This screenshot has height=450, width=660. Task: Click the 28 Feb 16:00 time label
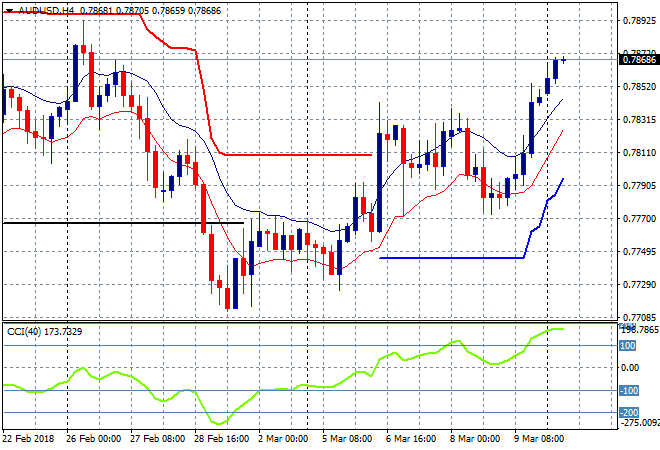tap(221, 439)
